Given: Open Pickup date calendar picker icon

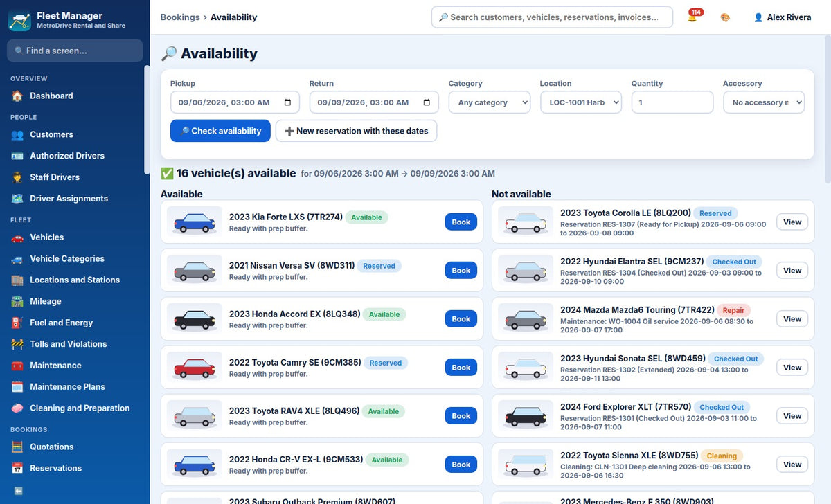Looking at the screenshot, I should 288,102.
